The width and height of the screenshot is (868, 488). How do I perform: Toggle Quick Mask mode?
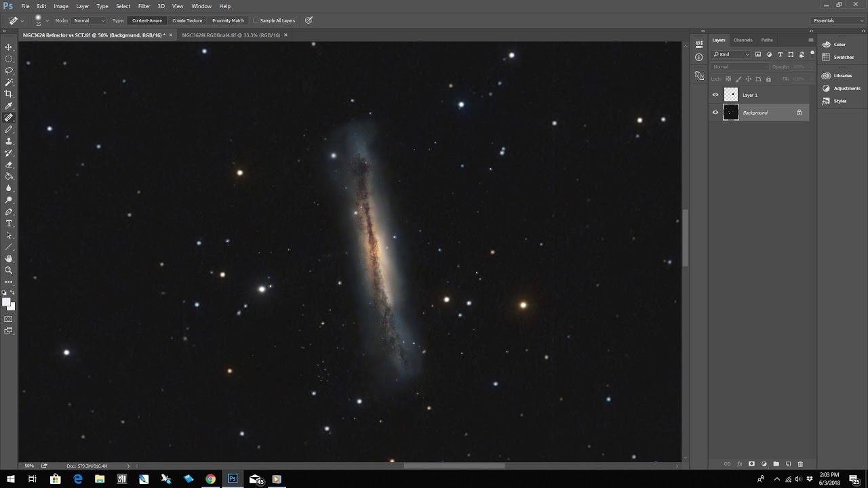pos(9,319)
